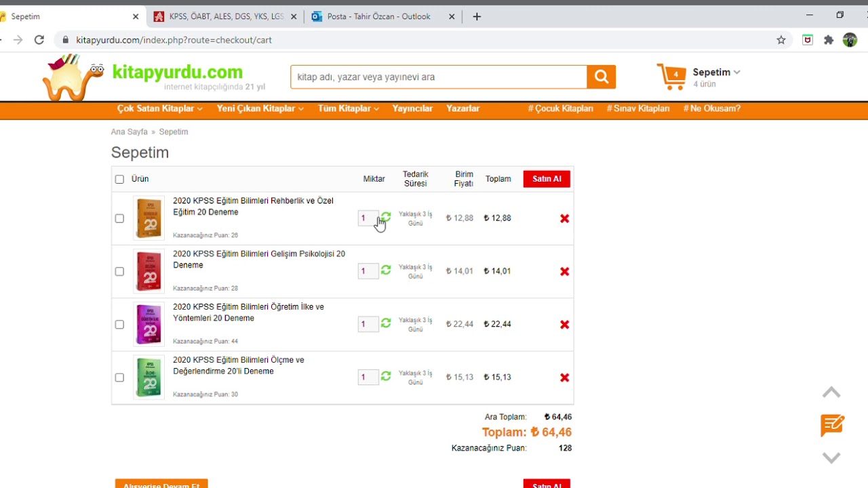Click quantity field for Öğretim İlke ve Yöntemleri book
Screen dimensions: 868x488
[368, 324]
